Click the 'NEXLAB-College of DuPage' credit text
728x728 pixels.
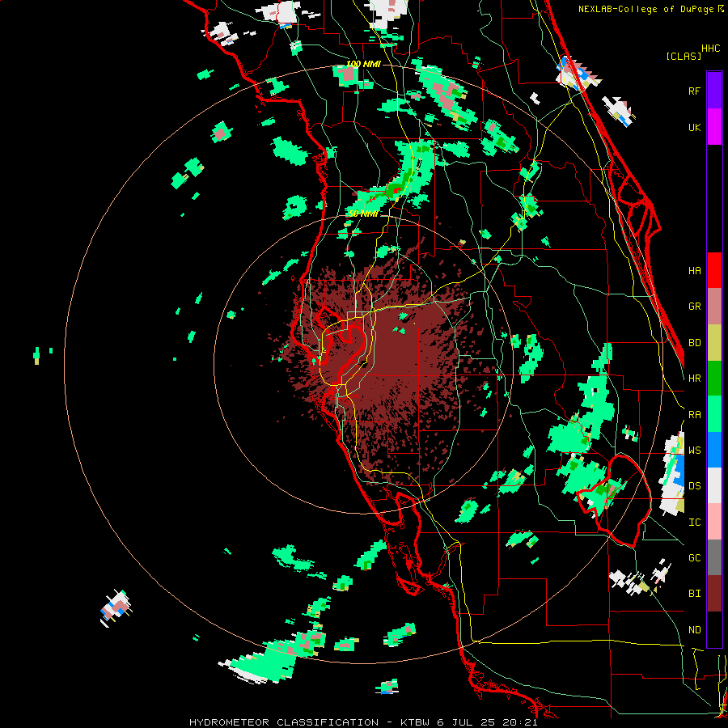(648, 9)
